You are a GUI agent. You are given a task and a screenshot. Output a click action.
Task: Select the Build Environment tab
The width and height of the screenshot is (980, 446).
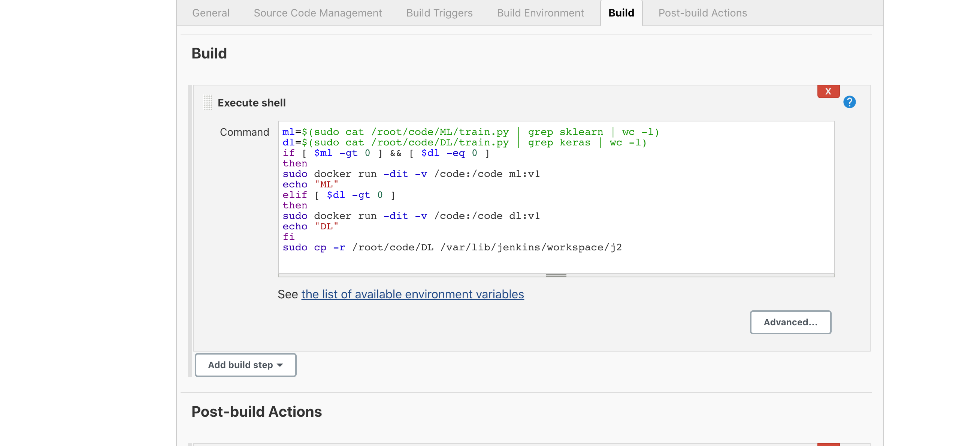click(x=540, y=13)
